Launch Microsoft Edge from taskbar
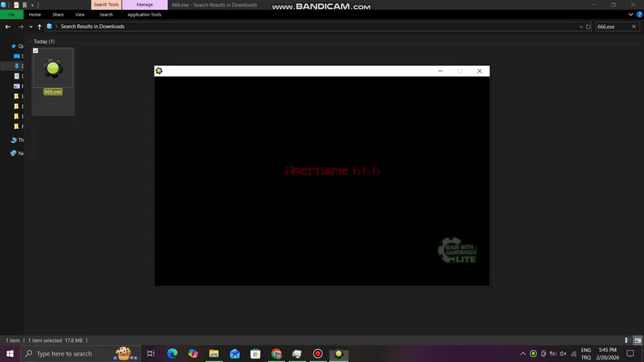644x362 pixels. [172, 353]
